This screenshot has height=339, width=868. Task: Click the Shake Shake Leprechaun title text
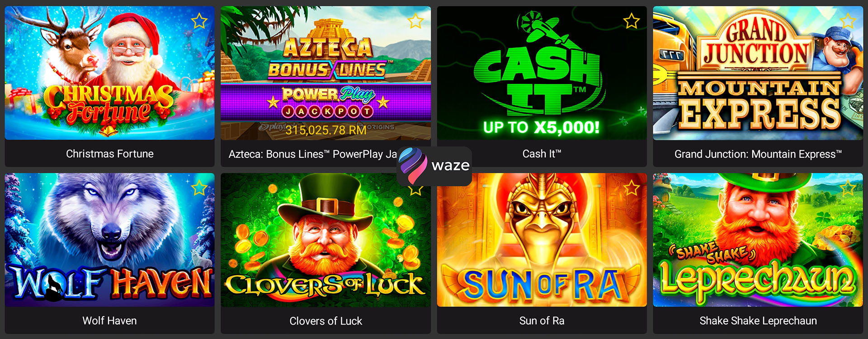tap(758, 321)
